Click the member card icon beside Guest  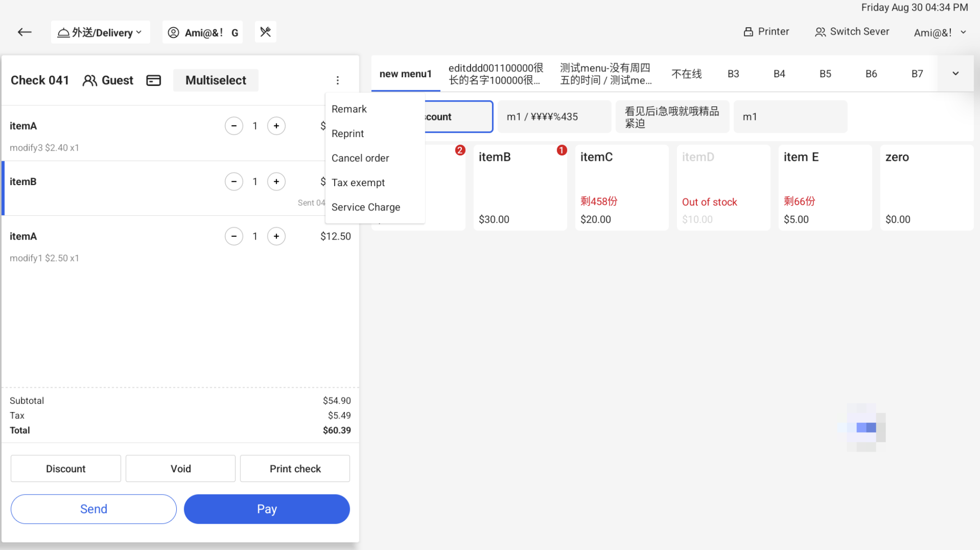click(x=153, y=80)
